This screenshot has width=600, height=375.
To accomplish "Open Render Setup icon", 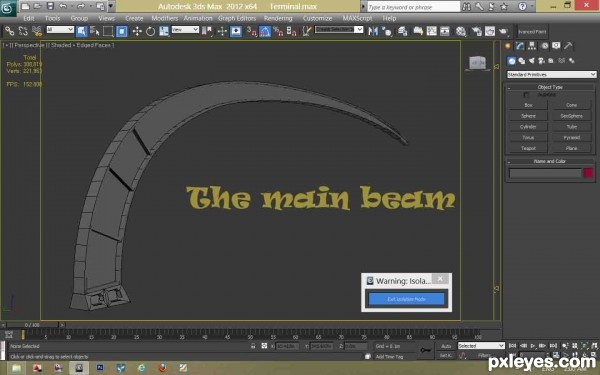I will pos(476,31).
